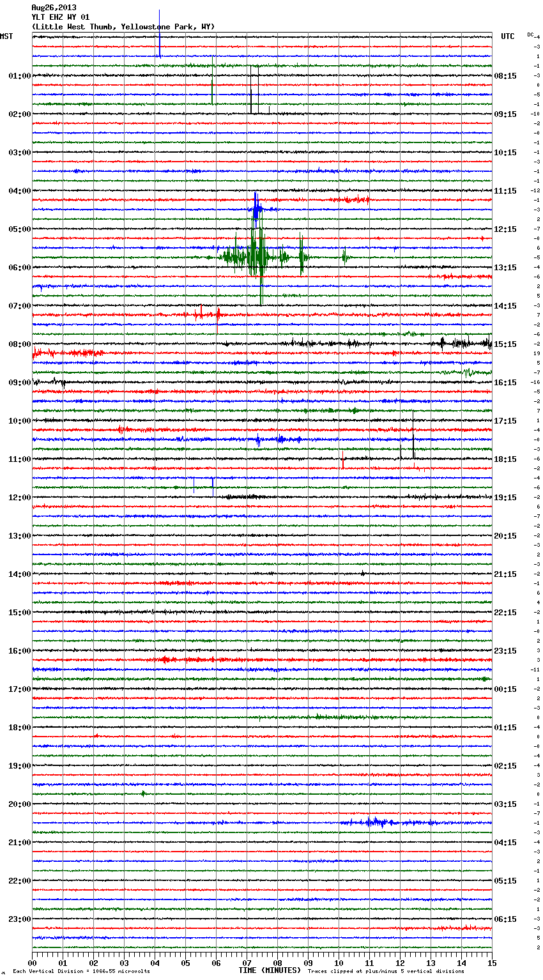Select minute tick label '00' on bottom axis

click(33, 963)
